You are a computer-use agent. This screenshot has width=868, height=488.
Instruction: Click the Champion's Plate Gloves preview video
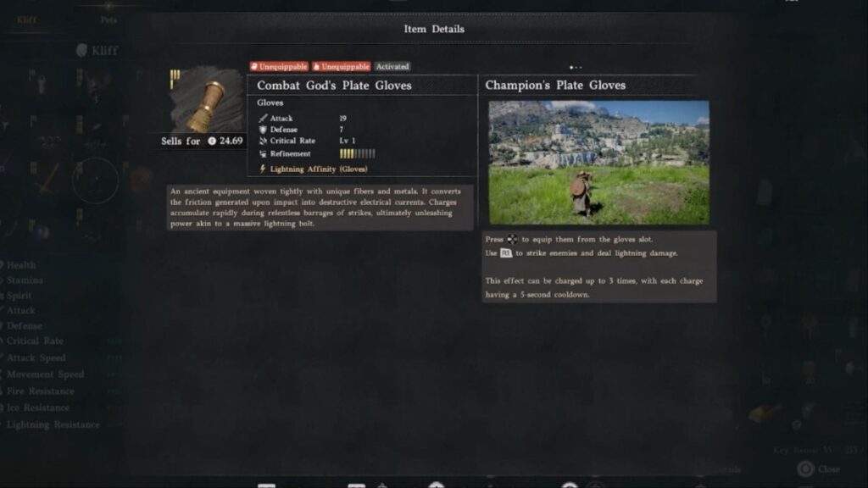tap(599, 163)
